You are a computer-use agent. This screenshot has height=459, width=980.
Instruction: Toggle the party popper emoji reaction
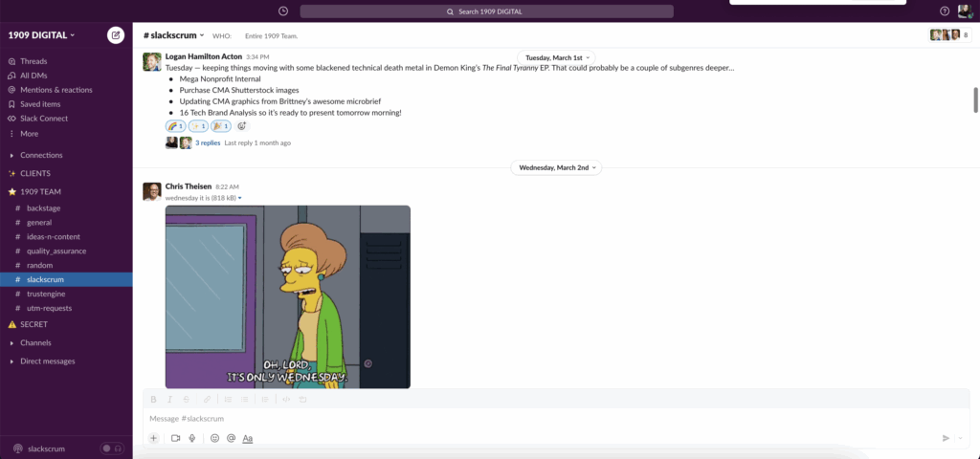coord(221,126)
